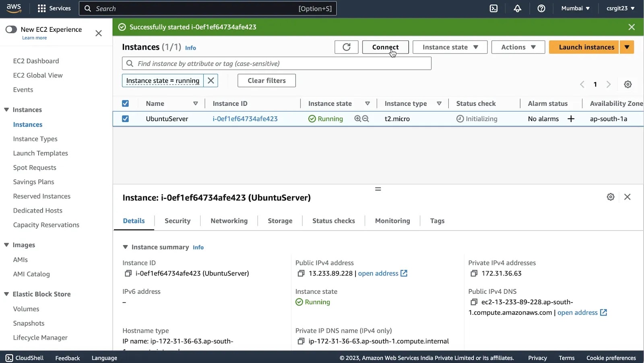The height and width of the screenshot is (363, 644).
Task: Toggle the New EC2 Experience switch
Action: pyautogui.click(x=11, y=29)
